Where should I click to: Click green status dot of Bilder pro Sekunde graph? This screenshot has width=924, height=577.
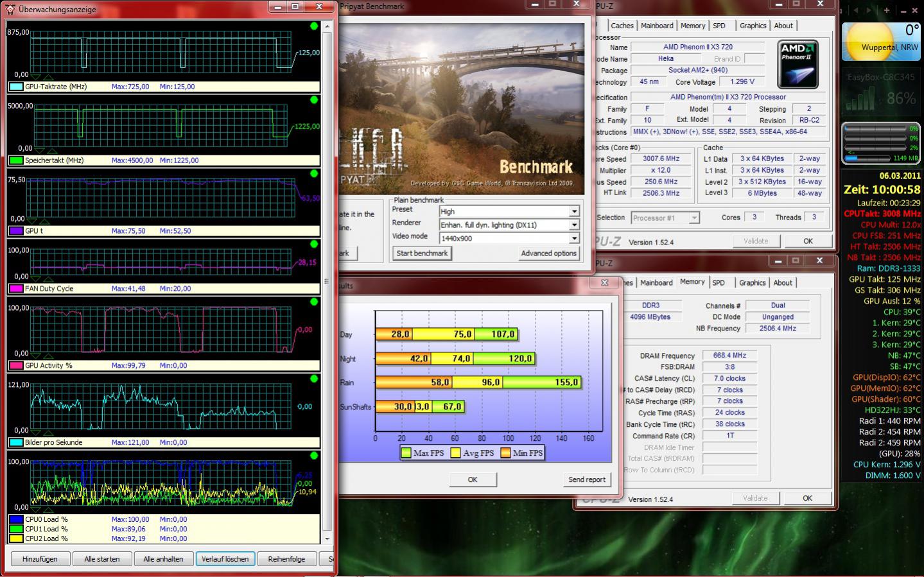click(x=314, y=379)
